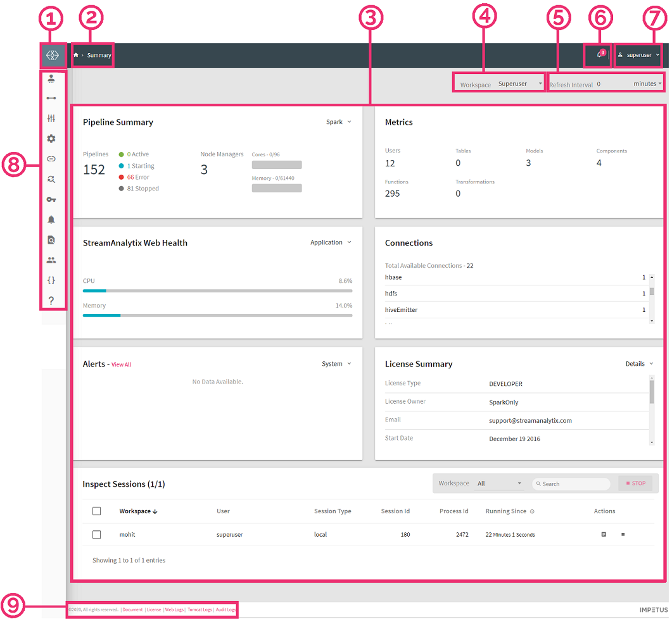
Task: Click the support@streamanalytix.com email value
Action: [x=531, y=421]
